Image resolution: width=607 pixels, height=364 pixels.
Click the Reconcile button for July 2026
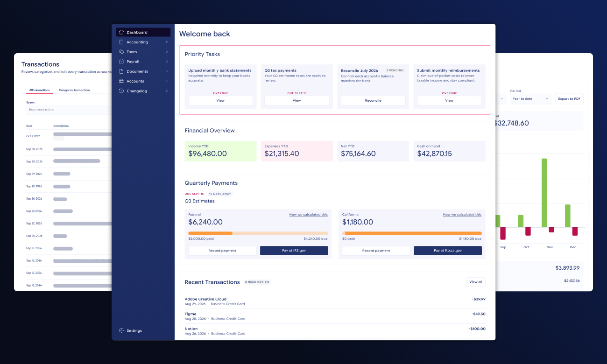373,100
